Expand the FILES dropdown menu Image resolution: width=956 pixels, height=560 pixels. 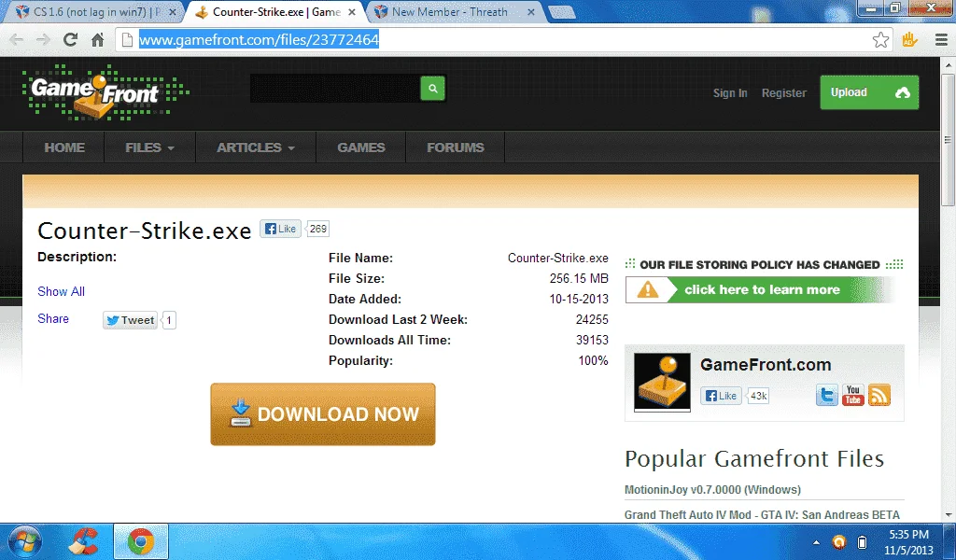150,147
